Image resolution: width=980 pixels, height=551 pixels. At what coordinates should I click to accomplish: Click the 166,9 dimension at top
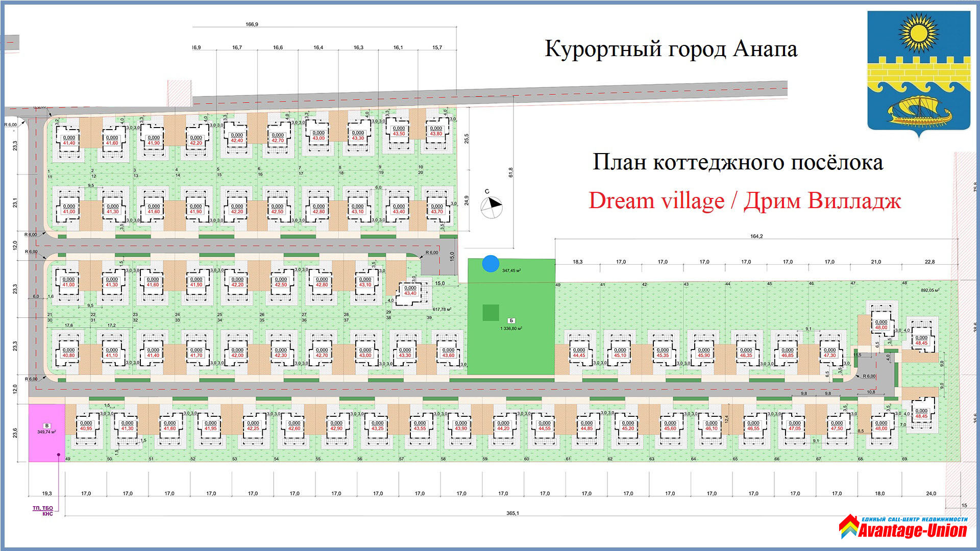pyautogui.click(x=252, y=24)
